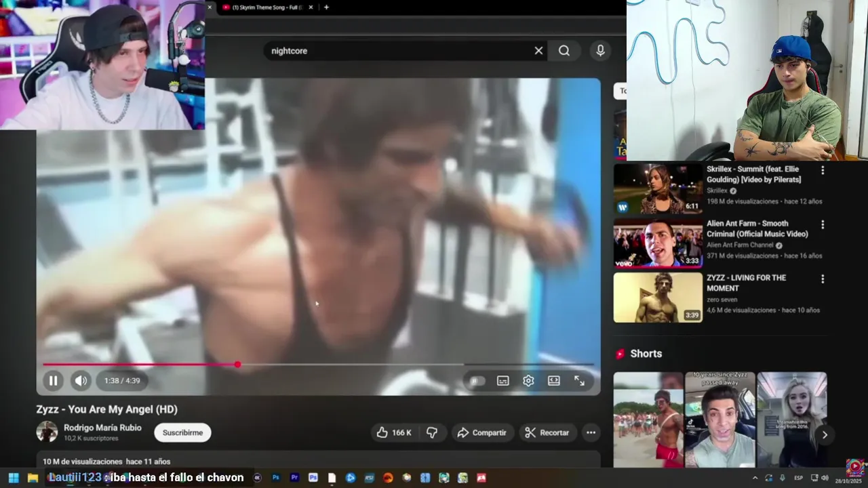
Task: Seek on the red video progress bar
Action: (x=318, y=365)
